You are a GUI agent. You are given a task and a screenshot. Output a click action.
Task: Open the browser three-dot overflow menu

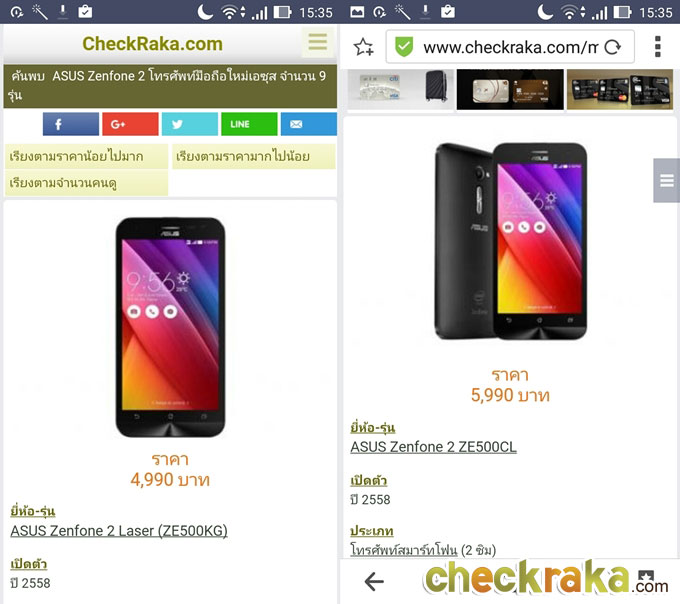coord(657,46)
